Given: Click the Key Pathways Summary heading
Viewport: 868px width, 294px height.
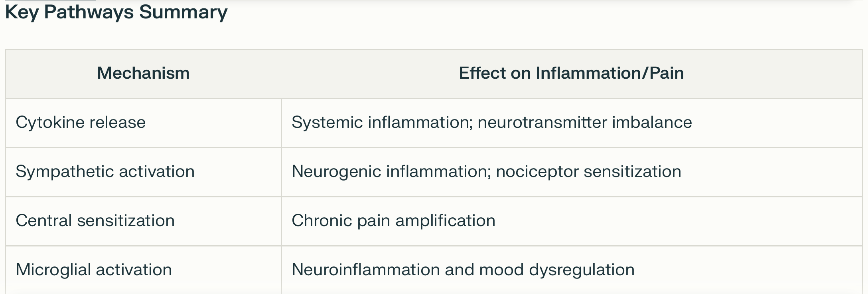Looking at the screenshot, I should 116,12.
